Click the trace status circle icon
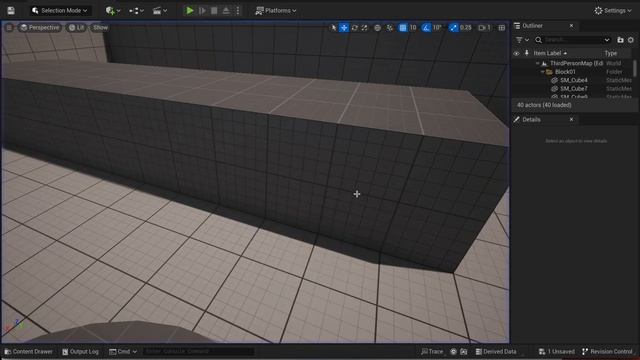This screenshot has height=360, width=640. tap(453, 351)
